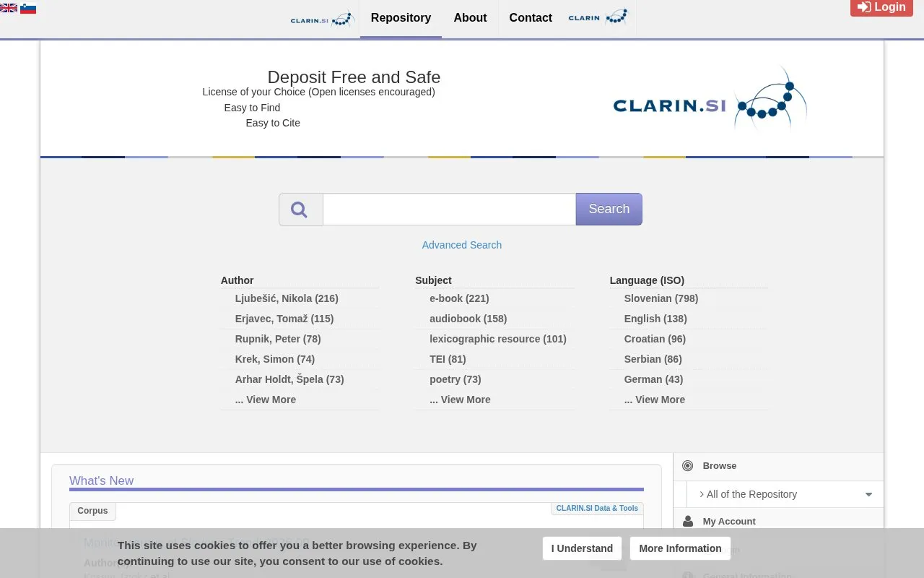Filter by subject TEI
The width and height of the screenshot is (924, 578).
(x=448, y=359)
